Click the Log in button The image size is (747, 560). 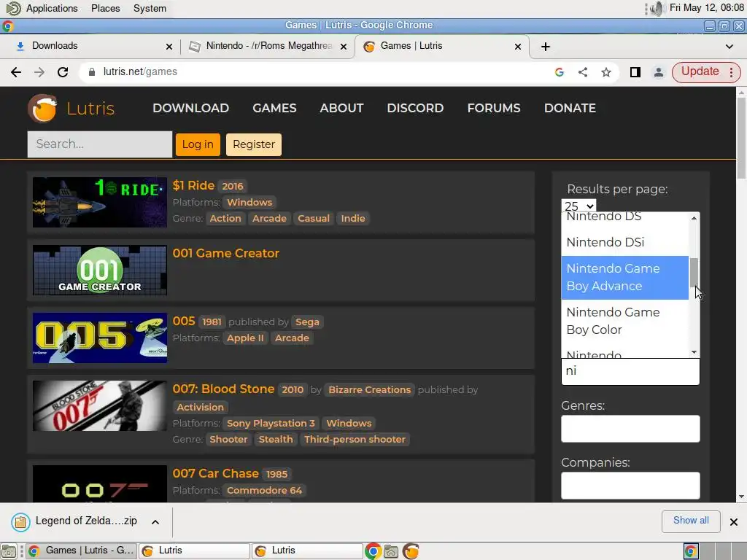[x=198, y=144]
